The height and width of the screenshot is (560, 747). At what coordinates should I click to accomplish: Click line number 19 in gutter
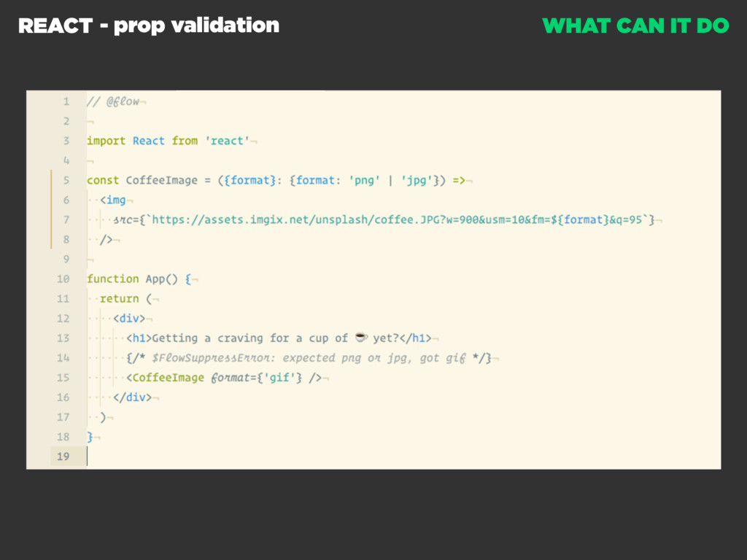click(x=63, y=456)
